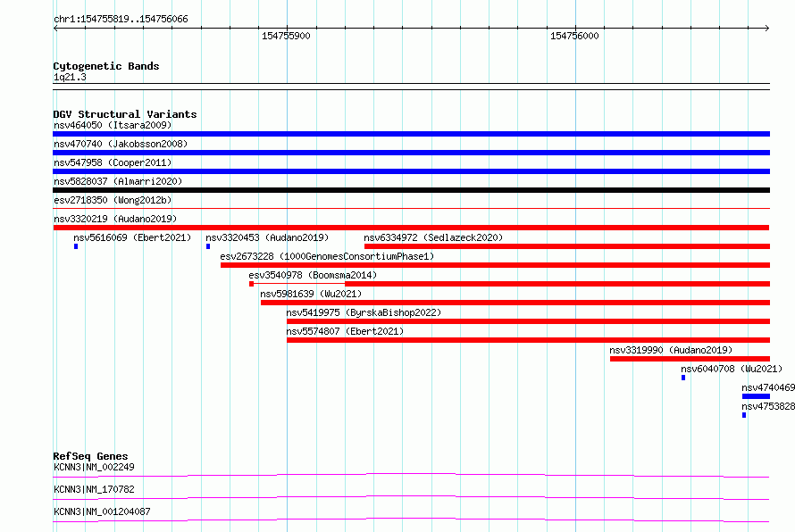Screen dimensions: 795x532
Task: Select the small blue nsv5616069 marker
Action: pos(76,246)
